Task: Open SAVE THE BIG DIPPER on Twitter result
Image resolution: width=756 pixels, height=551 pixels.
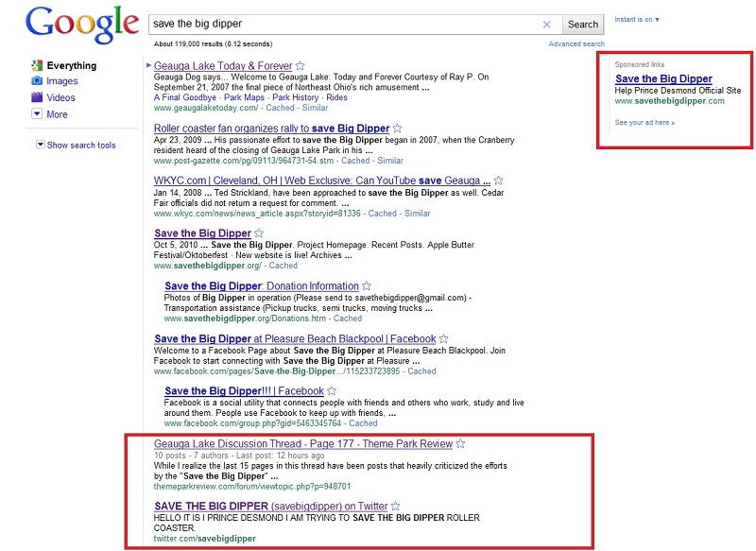Action: [271, 507]
